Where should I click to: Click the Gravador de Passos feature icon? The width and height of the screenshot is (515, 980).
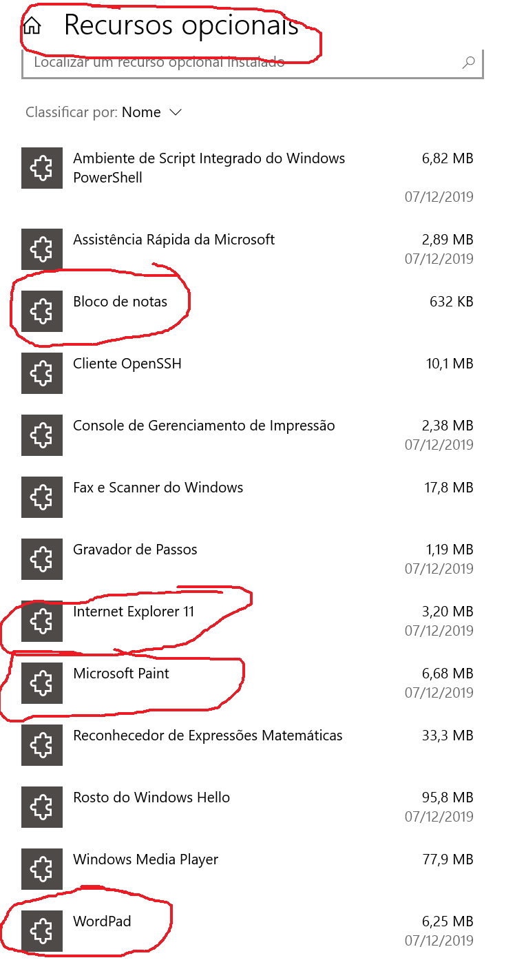tap(42, 559)
